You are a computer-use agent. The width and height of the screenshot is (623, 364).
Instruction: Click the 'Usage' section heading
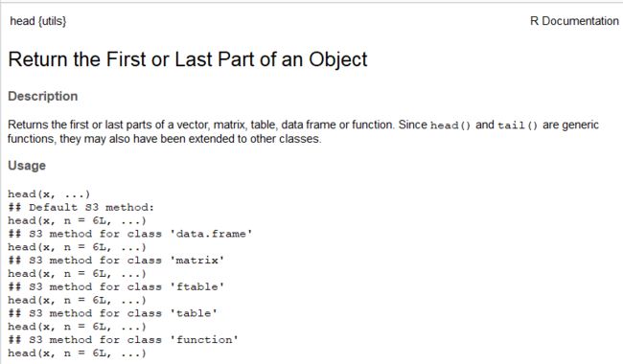pos(27,166)
